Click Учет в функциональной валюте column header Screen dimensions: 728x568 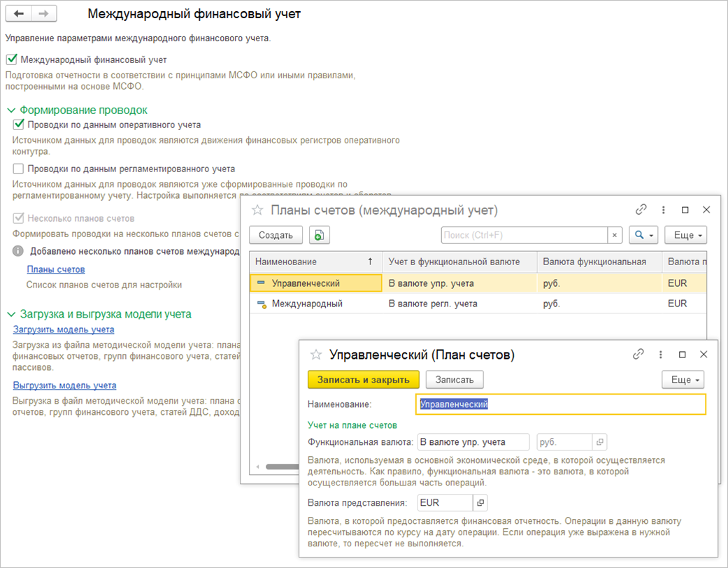[459, 262]
